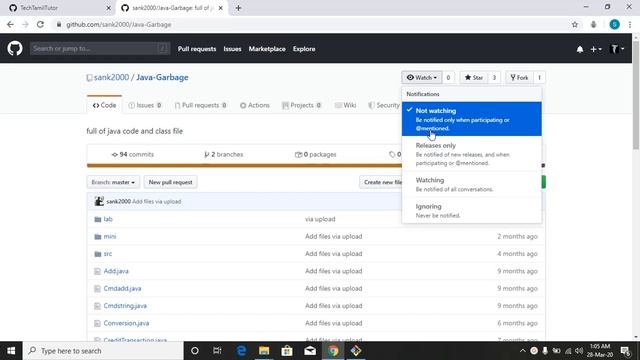Click the New pull request button

pos(170,182)
